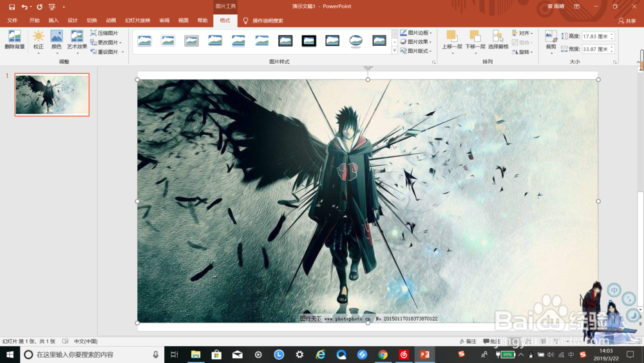The image size is (644, 363).
Task: Expand the undo history dropdown arrow
Action: (31, 6)
